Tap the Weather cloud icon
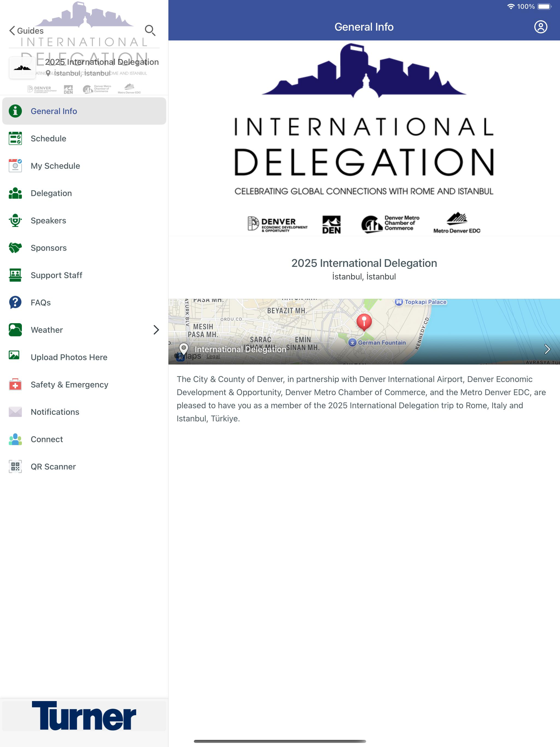 pos(15,330)
